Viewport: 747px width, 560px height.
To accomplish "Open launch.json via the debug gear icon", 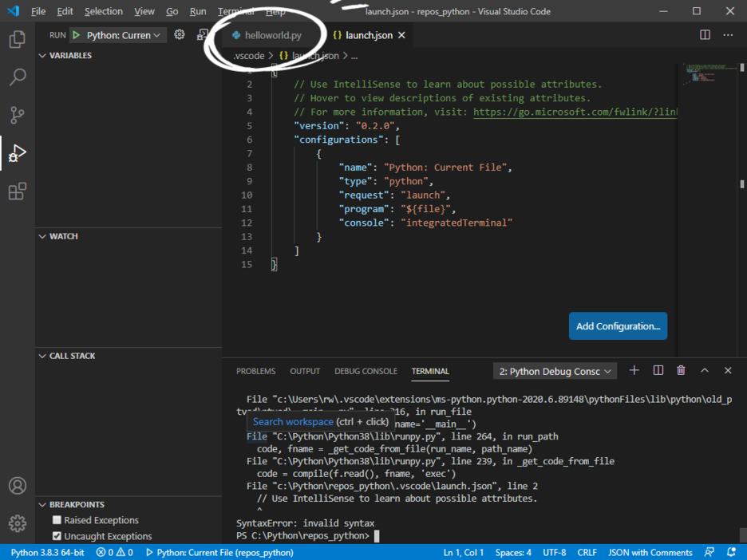I will [179, 35].
